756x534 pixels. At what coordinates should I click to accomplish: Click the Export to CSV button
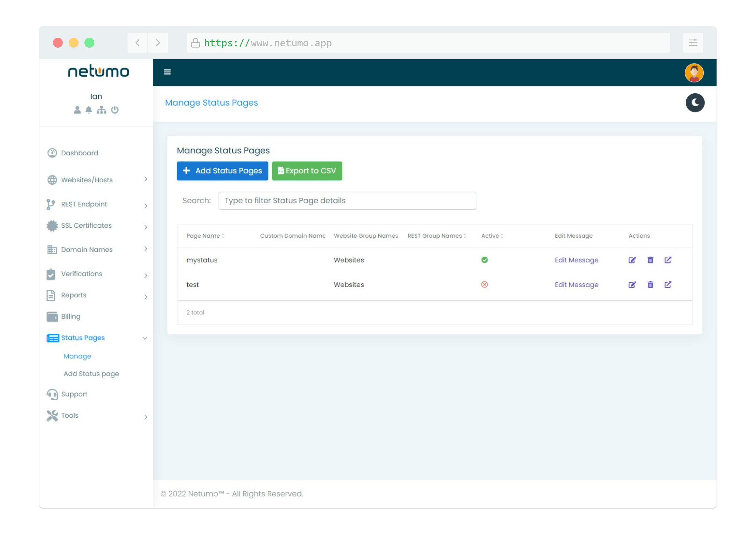[x=307, y=171]
